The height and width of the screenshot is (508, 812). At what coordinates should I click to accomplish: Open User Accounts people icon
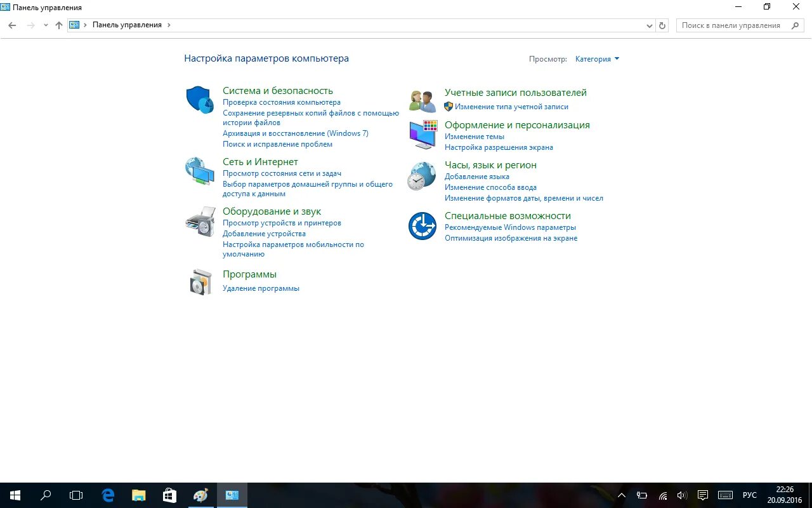pyautogui.click(x=422, y=101)
